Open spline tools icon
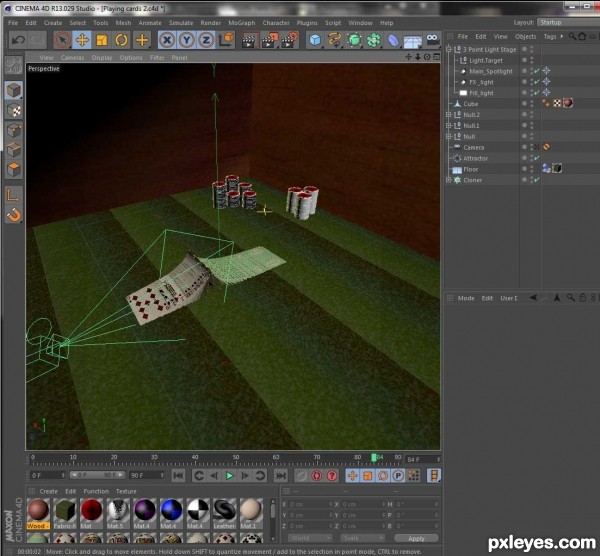The width and height of the screenshot is (600, 556). 334,40
